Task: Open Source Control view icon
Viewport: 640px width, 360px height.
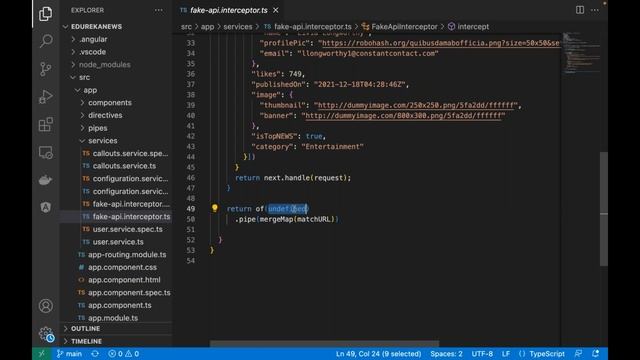Action: tap(45, 69)
